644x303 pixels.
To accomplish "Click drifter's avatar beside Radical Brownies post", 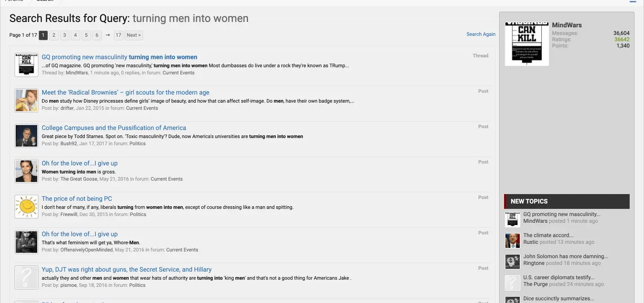I will (26, 100).
